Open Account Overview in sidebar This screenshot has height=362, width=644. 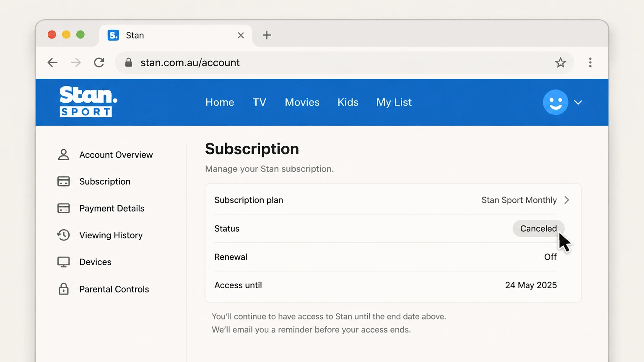point(116,155)
